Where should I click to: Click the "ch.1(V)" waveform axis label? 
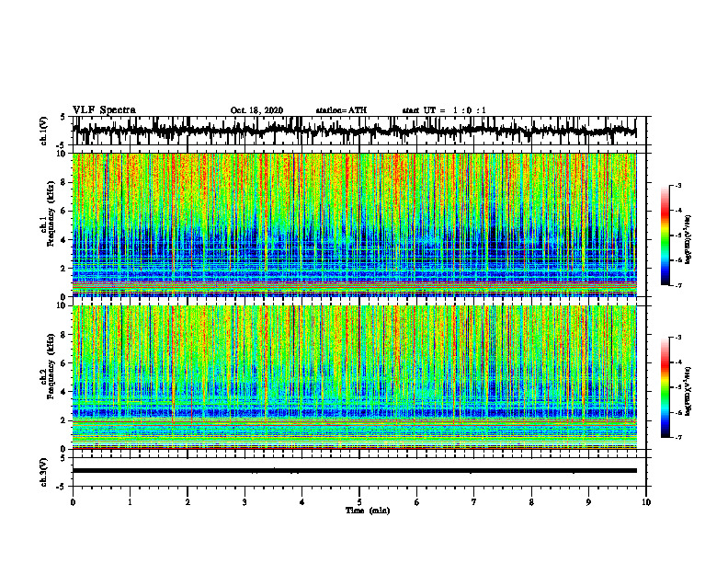pyautogui.click(x=44, y=131)
